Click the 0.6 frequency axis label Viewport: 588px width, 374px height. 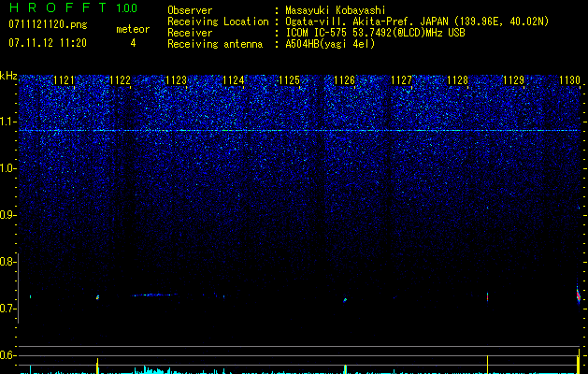click(8, 355)
